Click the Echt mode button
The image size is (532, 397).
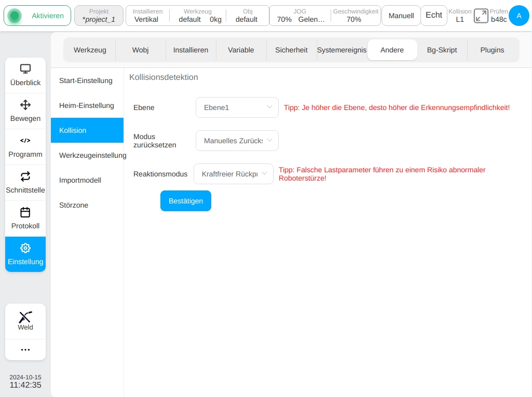click(433, 15)
